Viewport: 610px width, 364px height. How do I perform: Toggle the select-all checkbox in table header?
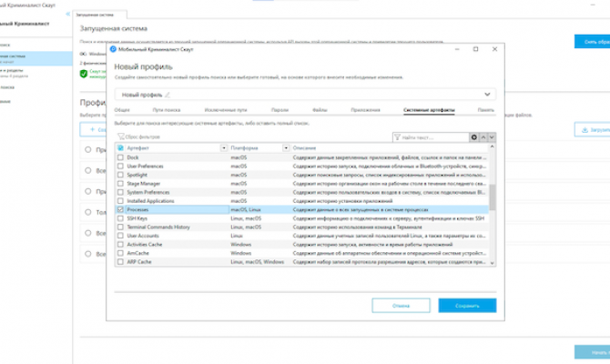click(120, 147)
